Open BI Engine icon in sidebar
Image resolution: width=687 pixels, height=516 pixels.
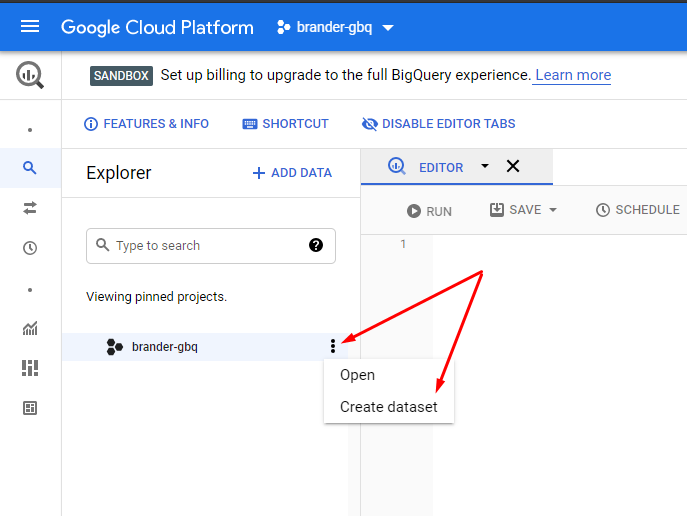[x=30, y=368]
